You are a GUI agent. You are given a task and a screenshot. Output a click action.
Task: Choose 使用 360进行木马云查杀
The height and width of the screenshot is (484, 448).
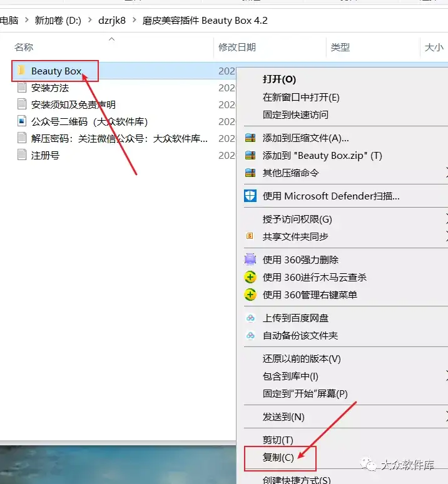(x=315, y=277)
